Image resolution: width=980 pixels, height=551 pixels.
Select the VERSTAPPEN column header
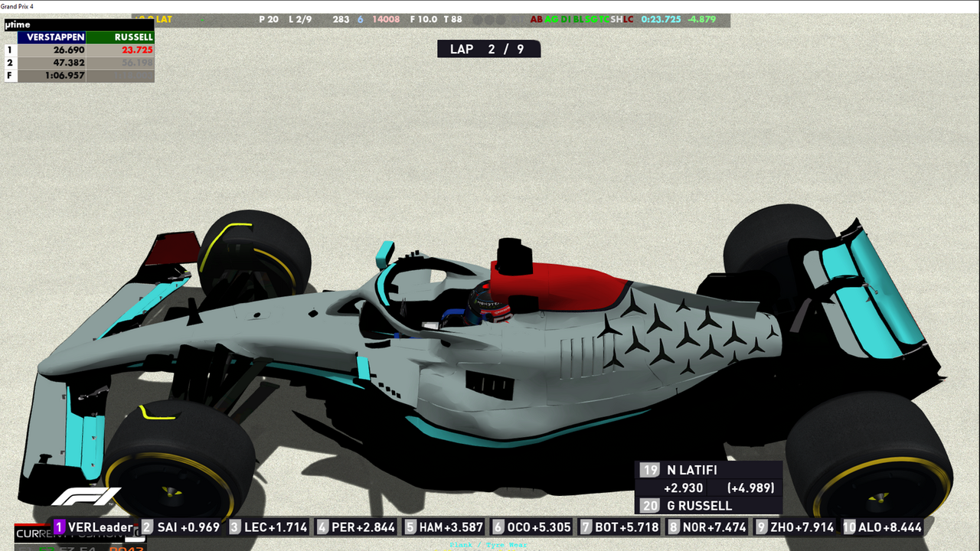[51, 37]
